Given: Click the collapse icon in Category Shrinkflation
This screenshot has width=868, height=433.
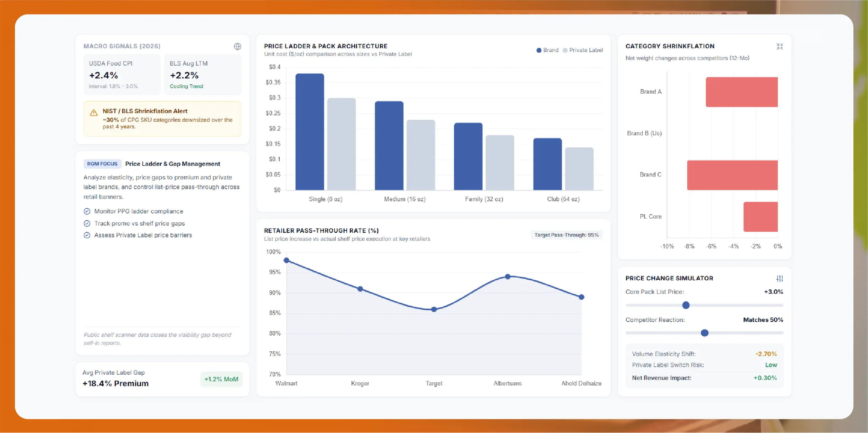Looking at the screenshot, I should (779, 46).
